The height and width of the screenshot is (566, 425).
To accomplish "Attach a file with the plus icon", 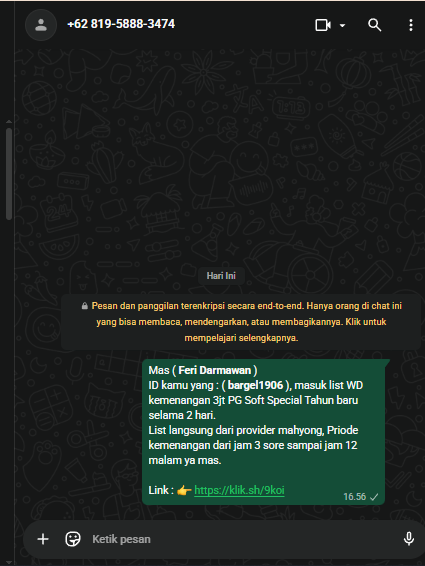I will (x=43, y=539).
